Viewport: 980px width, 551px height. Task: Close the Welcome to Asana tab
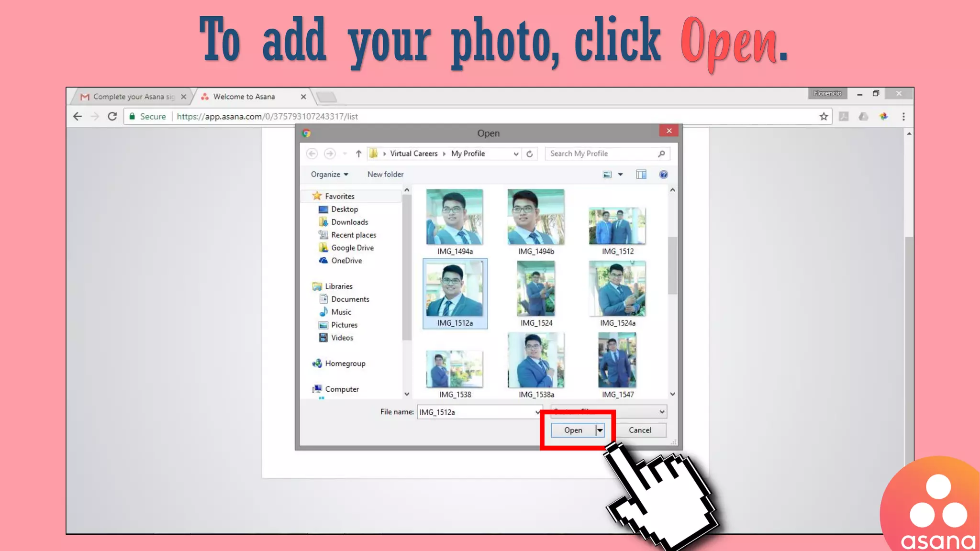(x=303, y=97)
